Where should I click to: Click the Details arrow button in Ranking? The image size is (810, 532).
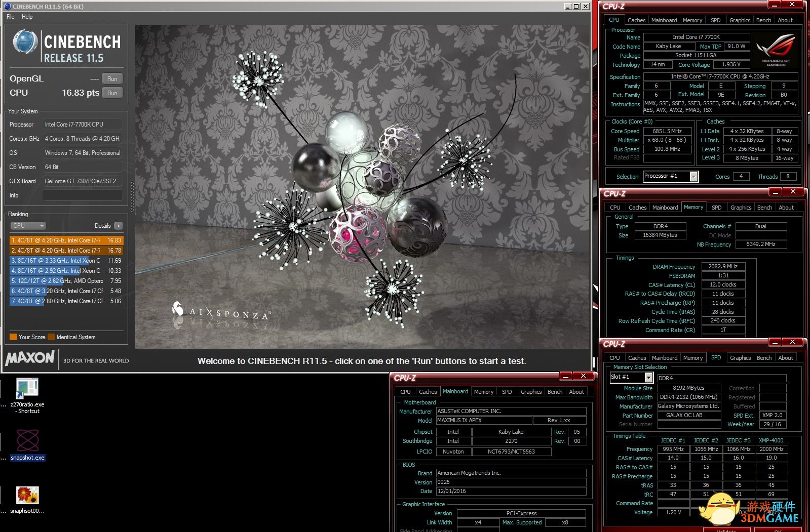118,226
